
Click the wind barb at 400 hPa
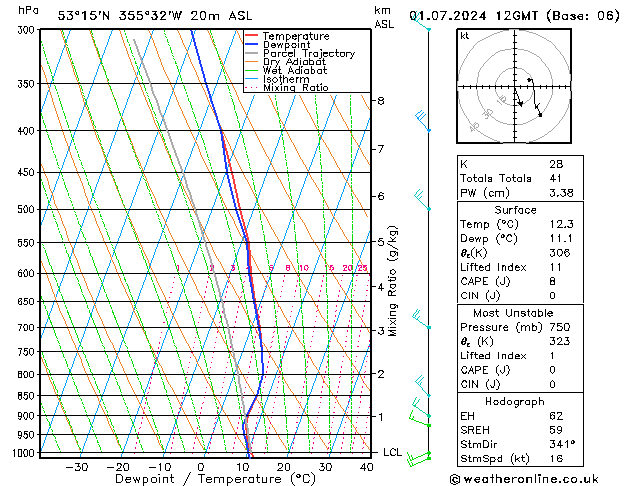point(422,121)
